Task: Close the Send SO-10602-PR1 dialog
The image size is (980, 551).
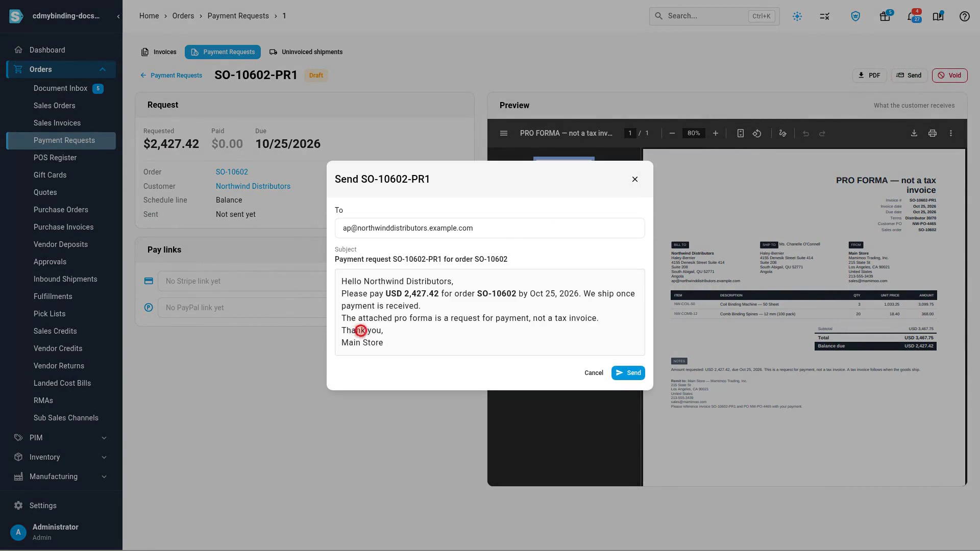Action: [635, 179]
